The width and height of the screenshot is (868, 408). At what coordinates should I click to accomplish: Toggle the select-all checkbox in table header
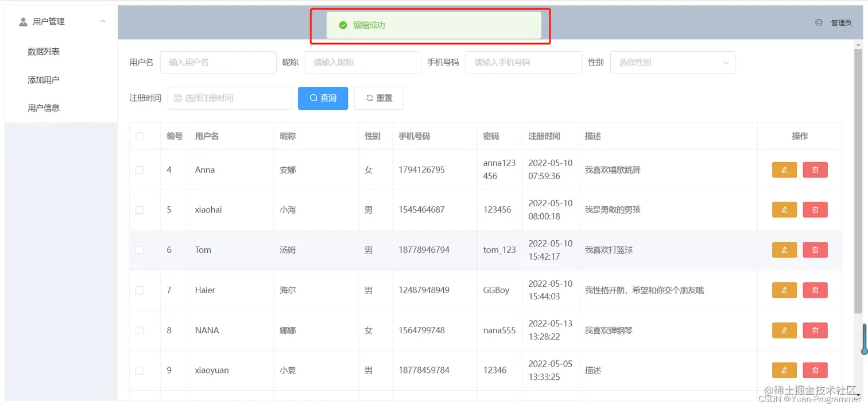click(x=139, y=136)
